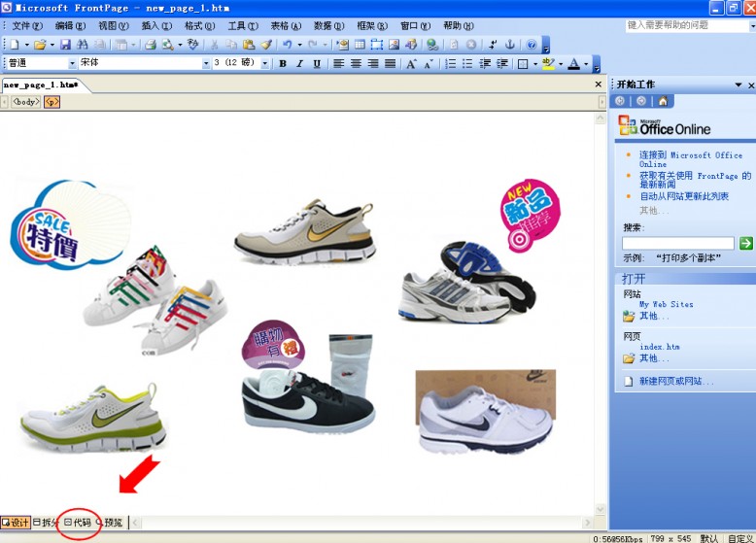Image resolution: width=756 pixels, height=543 pixels.
Task: Expand the Undo history dropdown arrow
Action: coord(299,45)
